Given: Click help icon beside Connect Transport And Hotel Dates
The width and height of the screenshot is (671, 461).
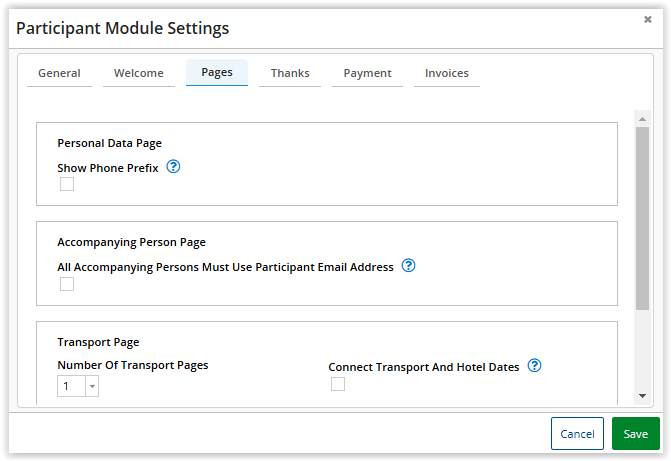Looking at the screenshot, I should [534, 366].
